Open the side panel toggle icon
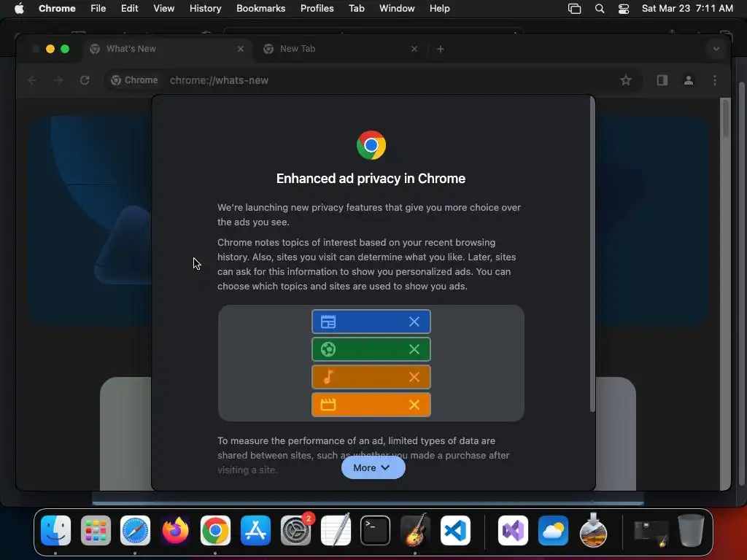This screenshot has width=747, height=560. (x=662, y=80)
